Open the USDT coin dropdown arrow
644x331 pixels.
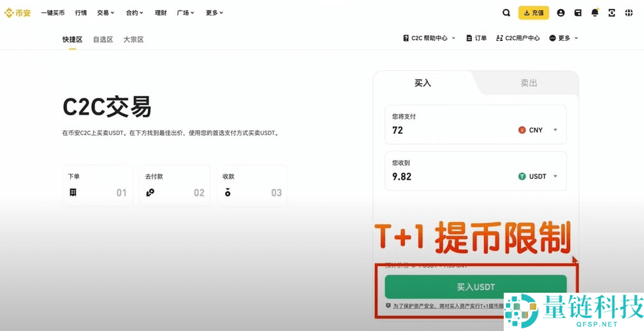[x=555, y=177]
